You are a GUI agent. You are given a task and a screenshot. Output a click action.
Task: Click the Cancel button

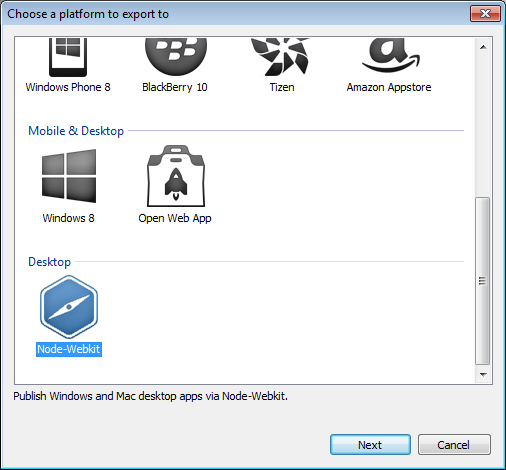coord(454,445)
